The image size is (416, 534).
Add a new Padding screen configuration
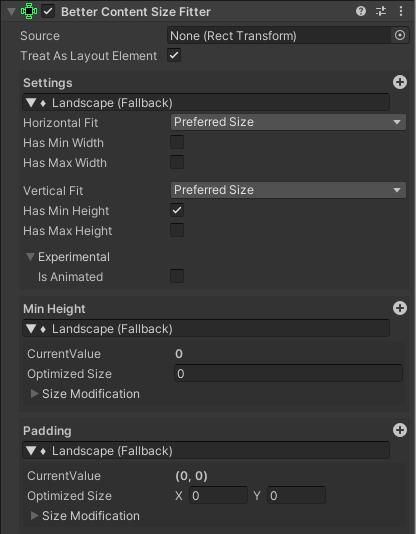(400, 430)
